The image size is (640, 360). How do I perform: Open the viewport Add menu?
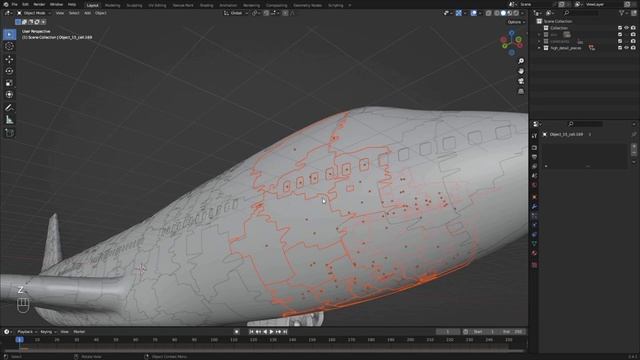[87, 13]
